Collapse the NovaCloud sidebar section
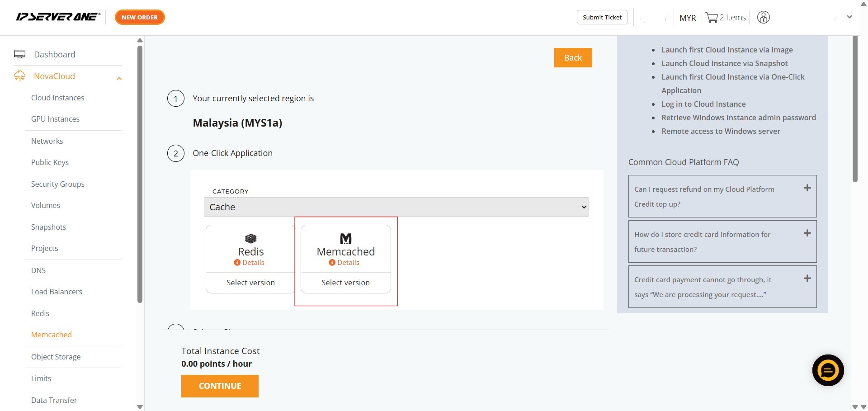Viewport: 868px width, 411px height. (119, 78)
